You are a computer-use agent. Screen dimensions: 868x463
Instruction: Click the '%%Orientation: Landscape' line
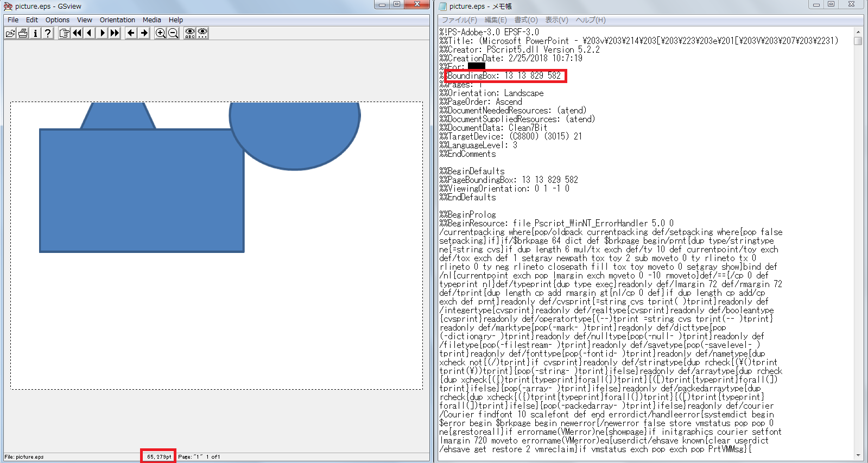coord(491,93)
